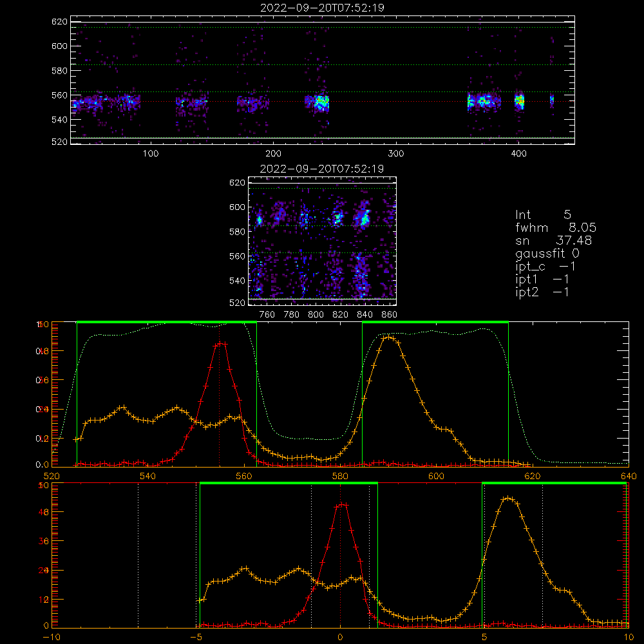This screenshot has width=644, height=644.
Task: Click the top plot title 2022-09-20T07:52:19
Action: [x=322, y=8]
